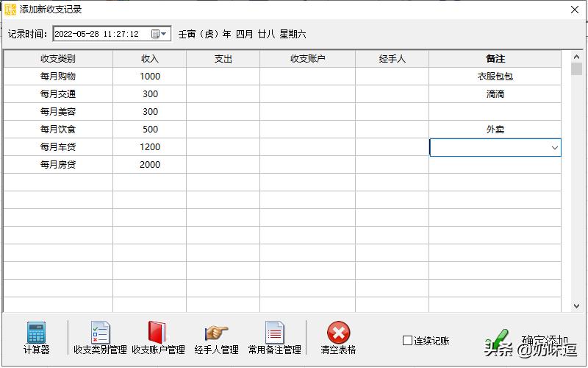Click the 300 income for 每月美容
This screenshot has height=368, width=588.
[x=150, y=112]
